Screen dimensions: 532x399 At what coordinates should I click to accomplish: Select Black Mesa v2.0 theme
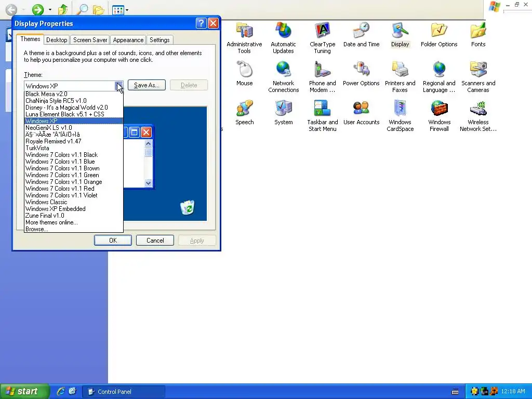(x=74, y=94)
